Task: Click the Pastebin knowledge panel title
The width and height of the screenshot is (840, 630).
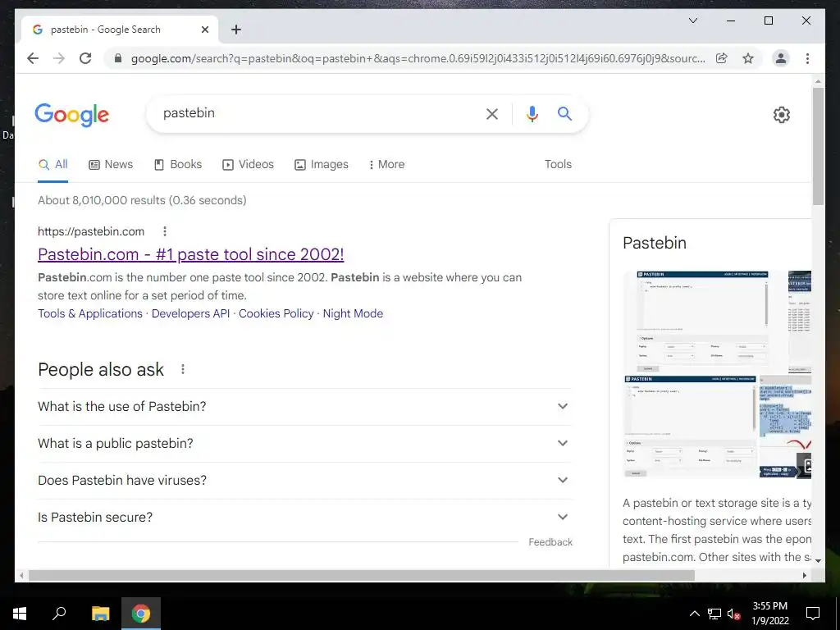Action: click(x=654, y=243)
